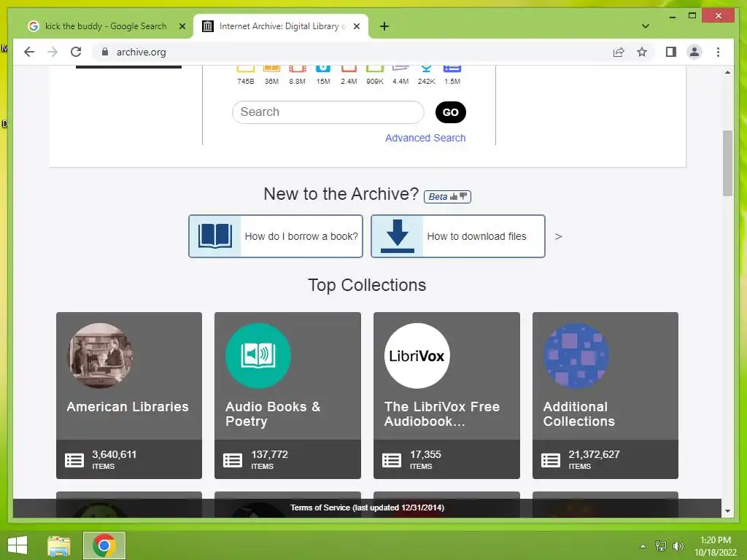This screenshot has width=747, height=560.
Task: Bookmark this page with the star icon
Action: pyautogui.click(x=642, y=52)
